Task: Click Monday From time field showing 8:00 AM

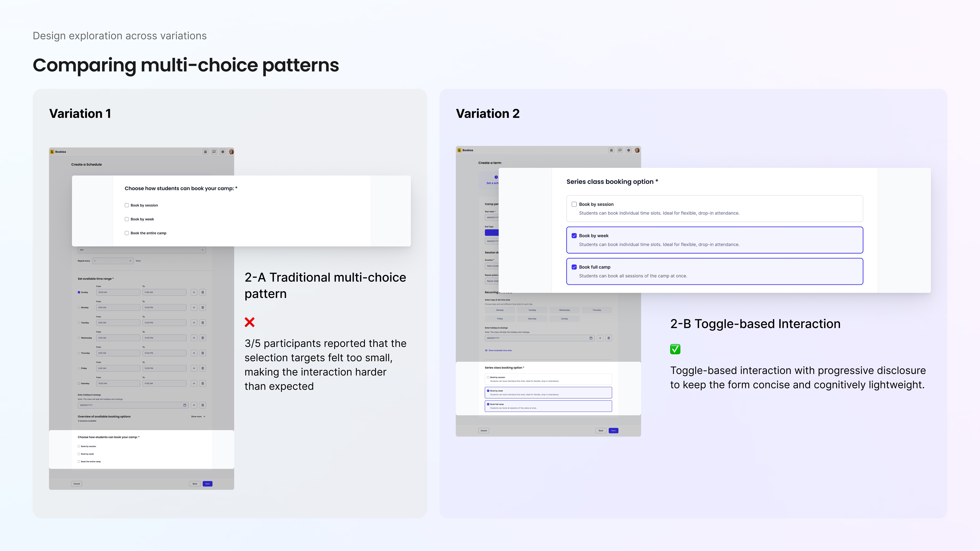Action: point(118,307)
